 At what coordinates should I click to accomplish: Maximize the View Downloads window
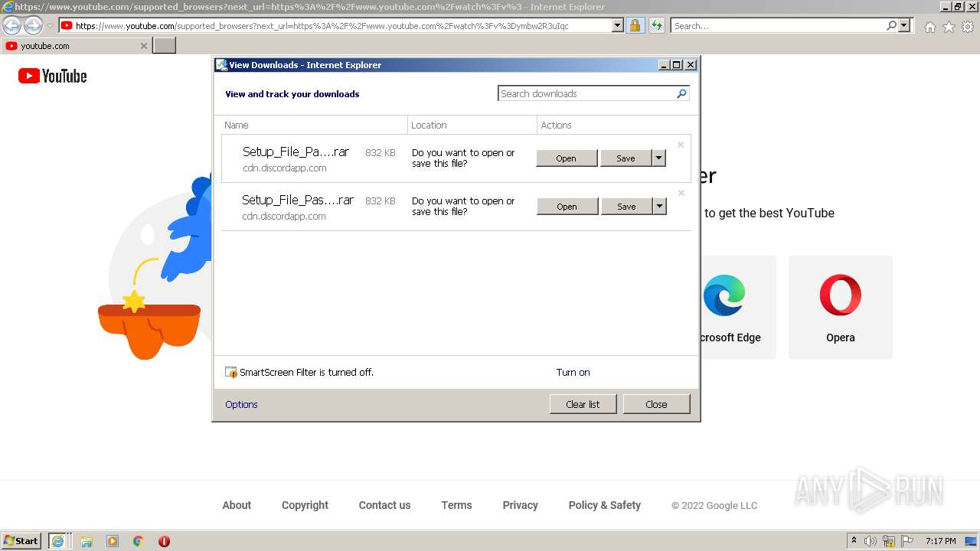click(x=677, y=65)
